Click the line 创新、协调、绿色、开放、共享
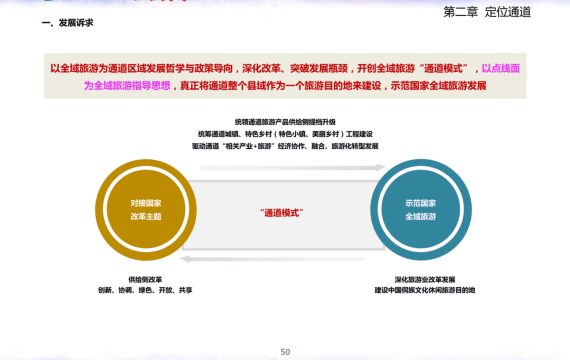 coord(145,290)
